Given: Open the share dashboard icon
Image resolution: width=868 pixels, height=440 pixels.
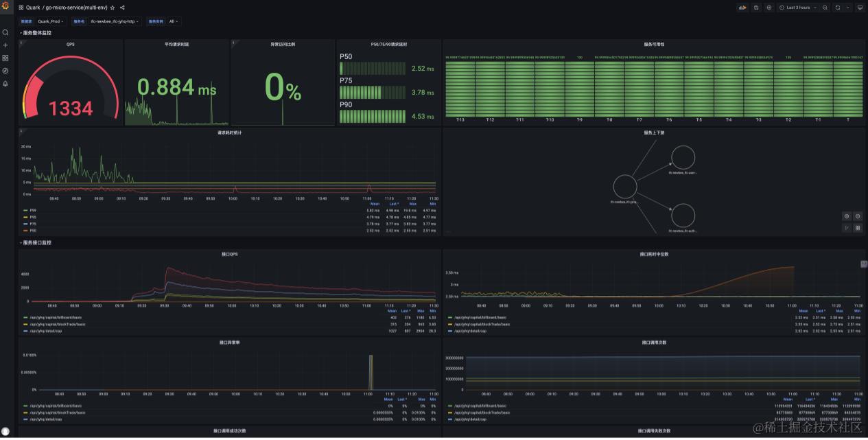Looking at the screenshot, I should pos(122,8).
